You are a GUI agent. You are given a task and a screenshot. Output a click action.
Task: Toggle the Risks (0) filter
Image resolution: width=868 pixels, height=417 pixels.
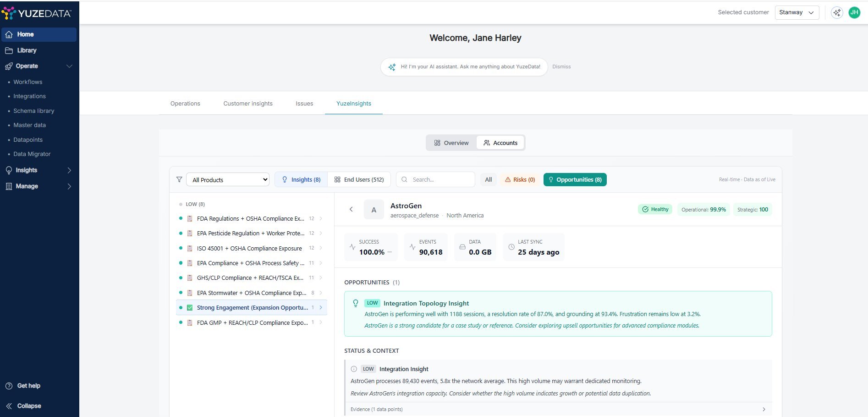520,180
